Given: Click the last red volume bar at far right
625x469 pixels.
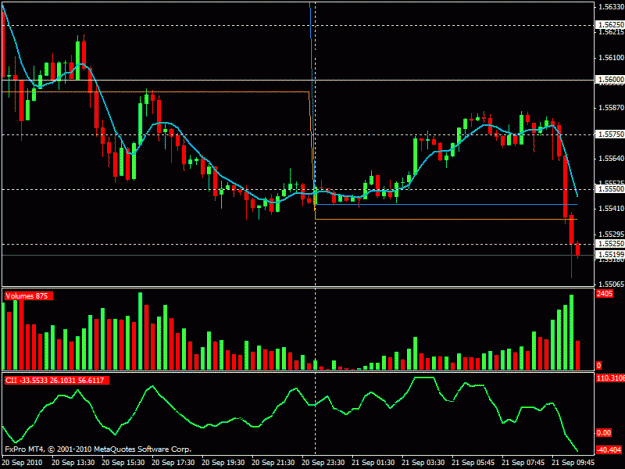Looking at the screenshot, I should 578,355.
